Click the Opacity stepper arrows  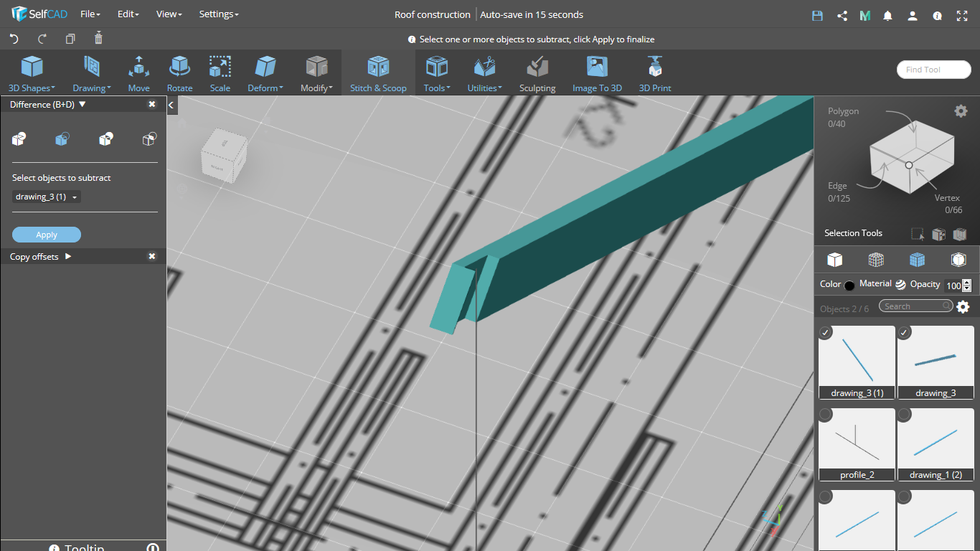(x=966, y=286)
